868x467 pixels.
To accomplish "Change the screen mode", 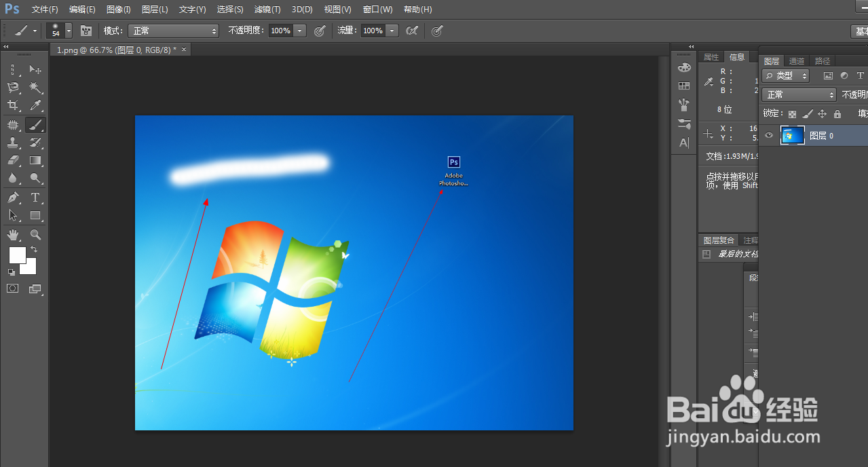I will (35, 288).
